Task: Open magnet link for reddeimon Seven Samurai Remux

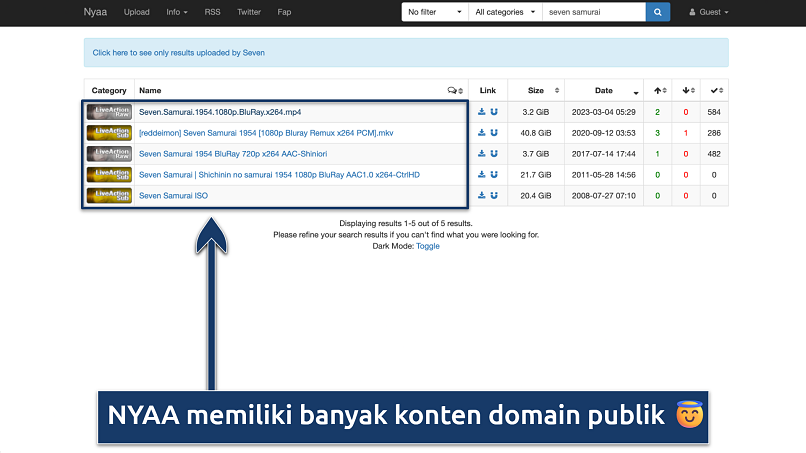Action: point(494,133)
